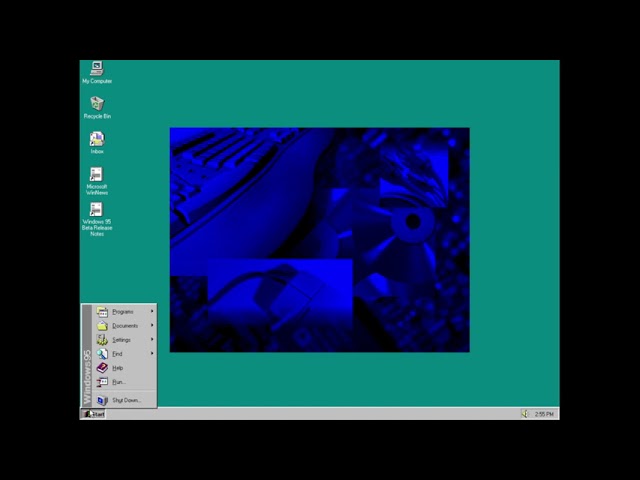Screen dimensions: 640x480
Task: Choose Shut Down... from the Start menu
Action: coord(124,400)
